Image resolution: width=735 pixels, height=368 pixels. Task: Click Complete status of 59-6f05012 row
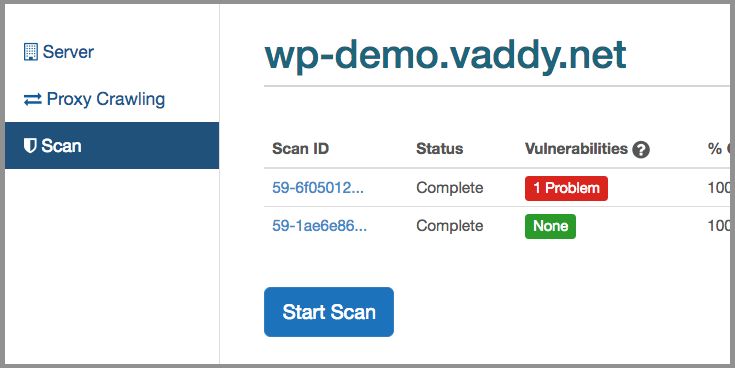[x=450, y=188]
